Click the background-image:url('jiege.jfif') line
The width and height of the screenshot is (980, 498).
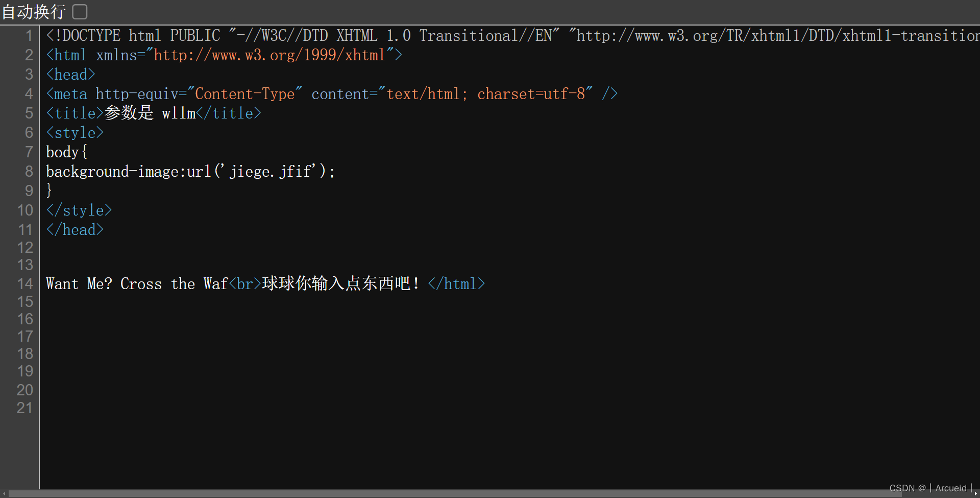[190, 172]
